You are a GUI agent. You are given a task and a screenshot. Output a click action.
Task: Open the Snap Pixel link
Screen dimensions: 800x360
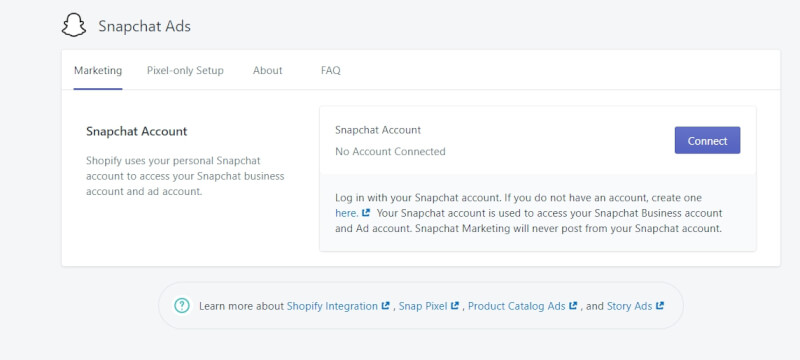(x=423, y=306)
